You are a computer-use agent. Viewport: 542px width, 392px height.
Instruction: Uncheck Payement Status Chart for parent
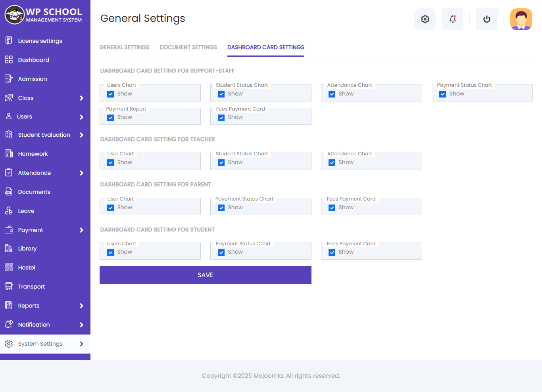point(221,208)
